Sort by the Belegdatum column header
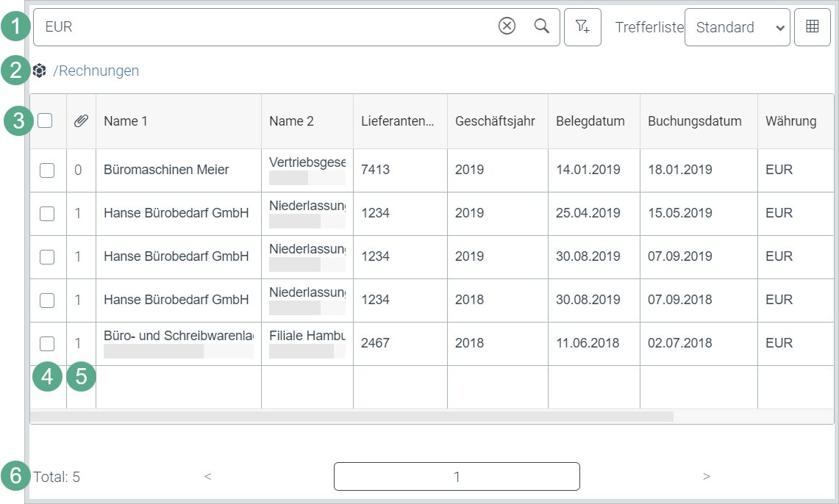The image size is (839, 504). 590,121
